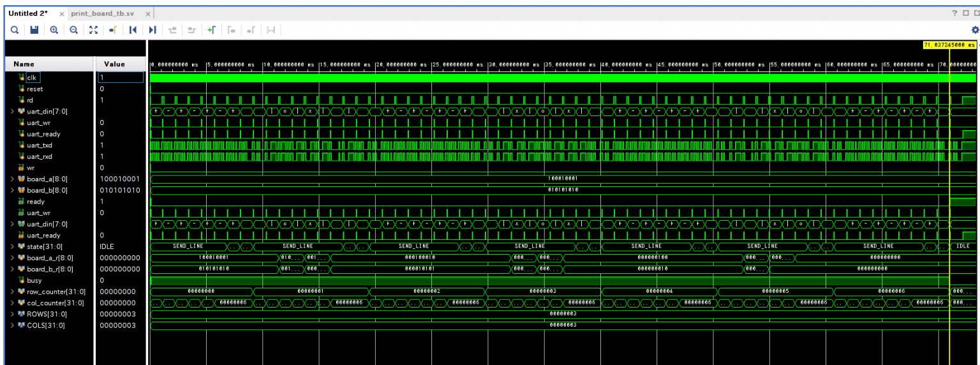
Task: Open the waveform settings gear
Action: (974, 29)
